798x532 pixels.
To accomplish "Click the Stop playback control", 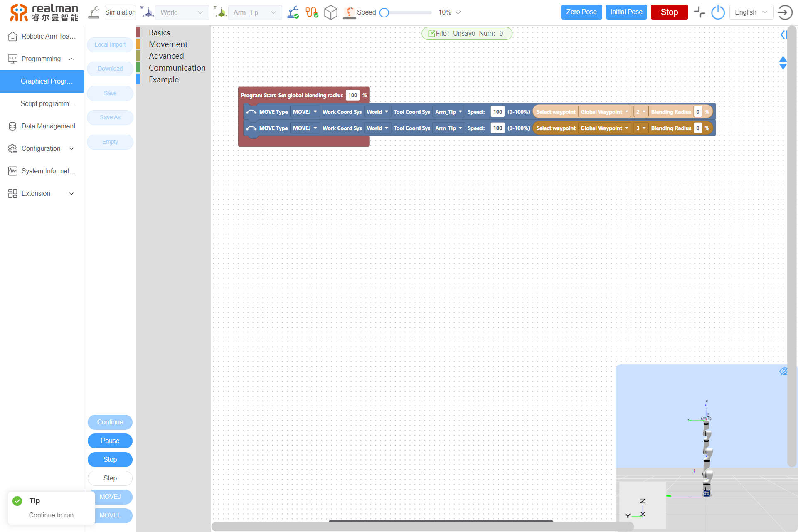I will pos(110,460).
